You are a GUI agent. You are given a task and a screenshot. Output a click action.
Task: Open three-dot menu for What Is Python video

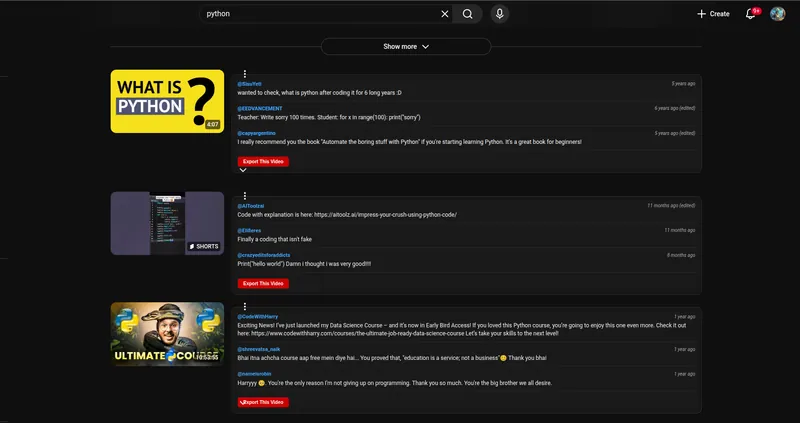(245, 74)
